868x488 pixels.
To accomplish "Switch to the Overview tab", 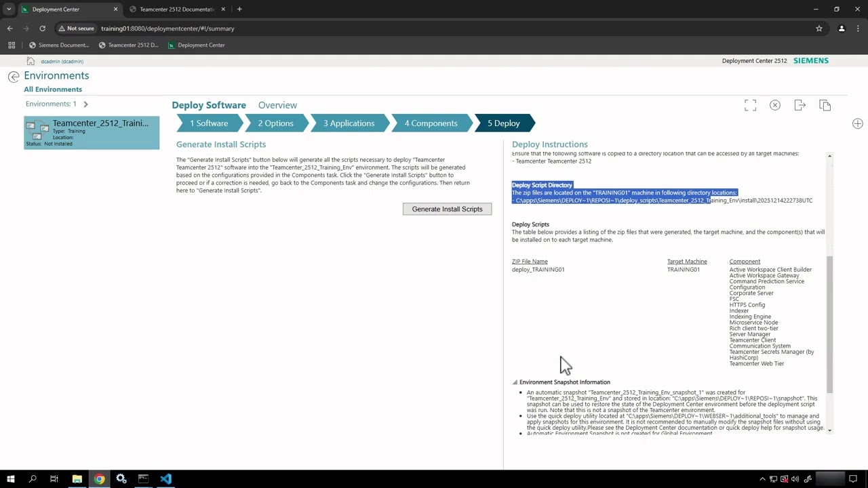I will click(x=277, y=105).
